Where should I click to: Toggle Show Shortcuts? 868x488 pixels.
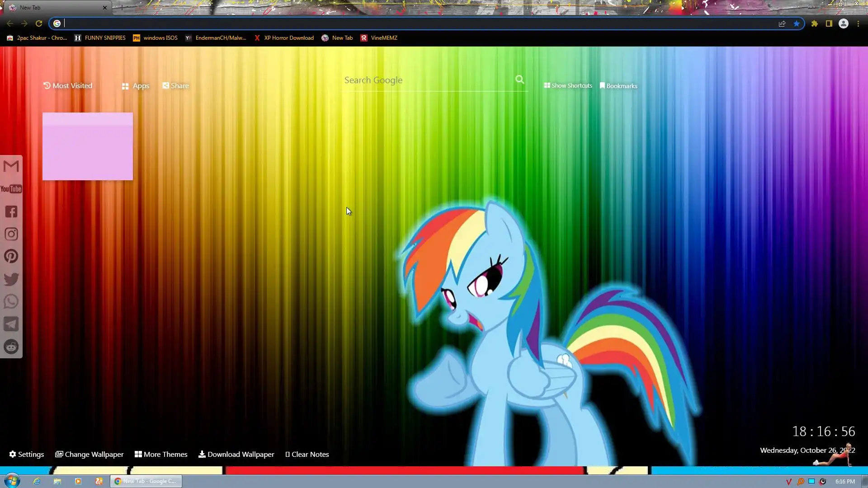(x=568, y=85)
